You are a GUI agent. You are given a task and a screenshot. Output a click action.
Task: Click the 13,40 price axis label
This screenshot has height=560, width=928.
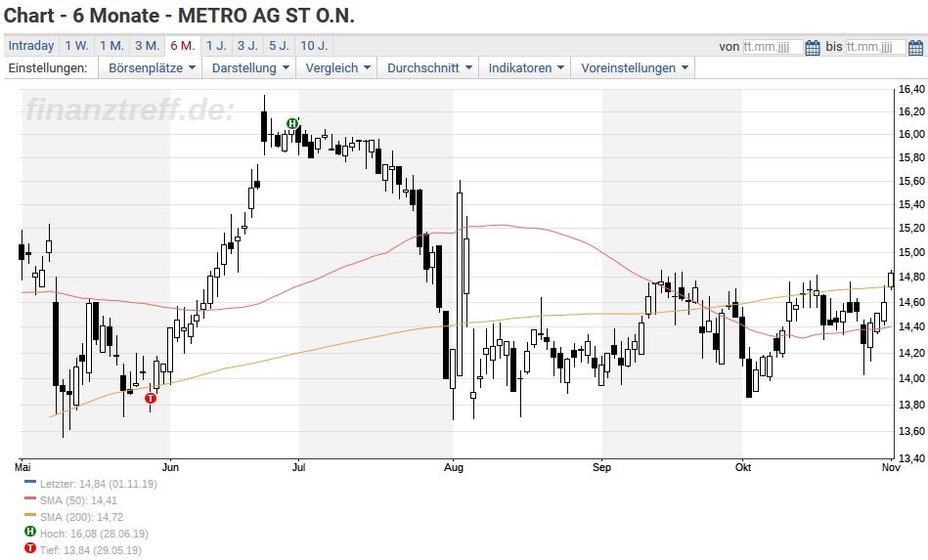[910, 458]
